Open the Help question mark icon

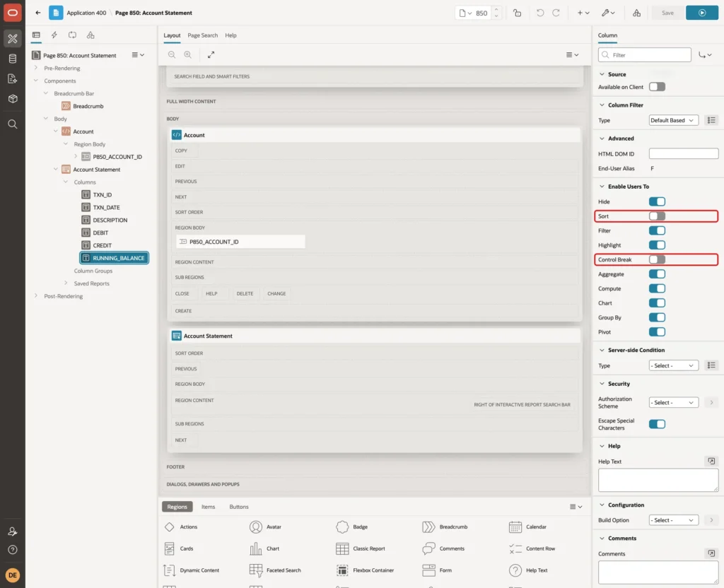[x=13, y=550]
